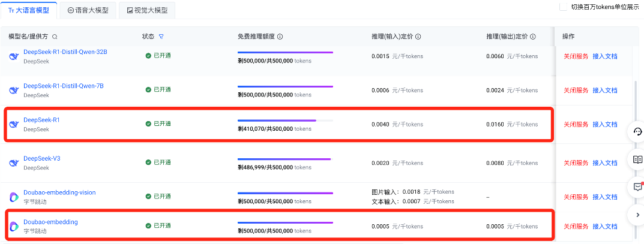Image resolution: width=644 pixels, height=244 pixels.
Task: Click 接入文档 for DeepSeek-R1-Distill-Qwen-7B
Action: pyautogui.click(x=605, y=90)
